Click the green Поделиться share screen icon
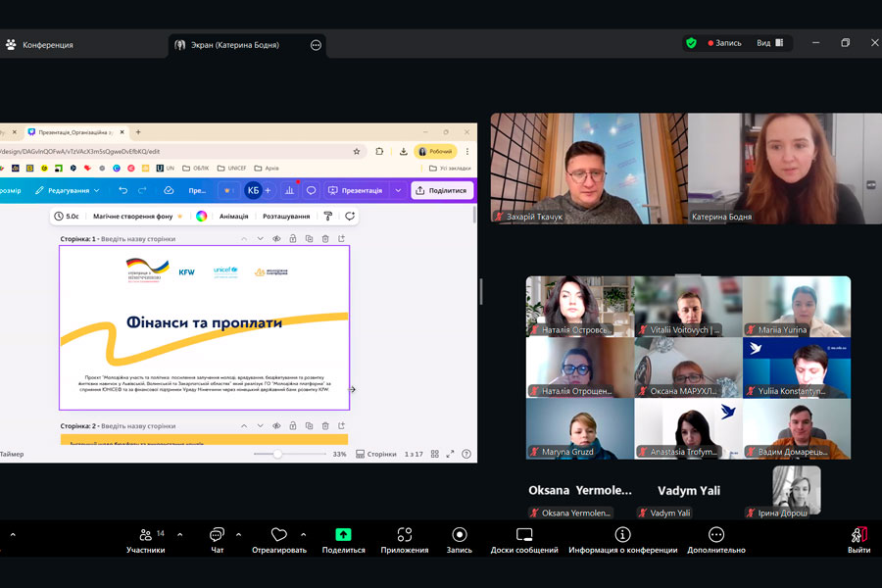Image resolution: width=882 pixels, height=588 pixels. 343,534
